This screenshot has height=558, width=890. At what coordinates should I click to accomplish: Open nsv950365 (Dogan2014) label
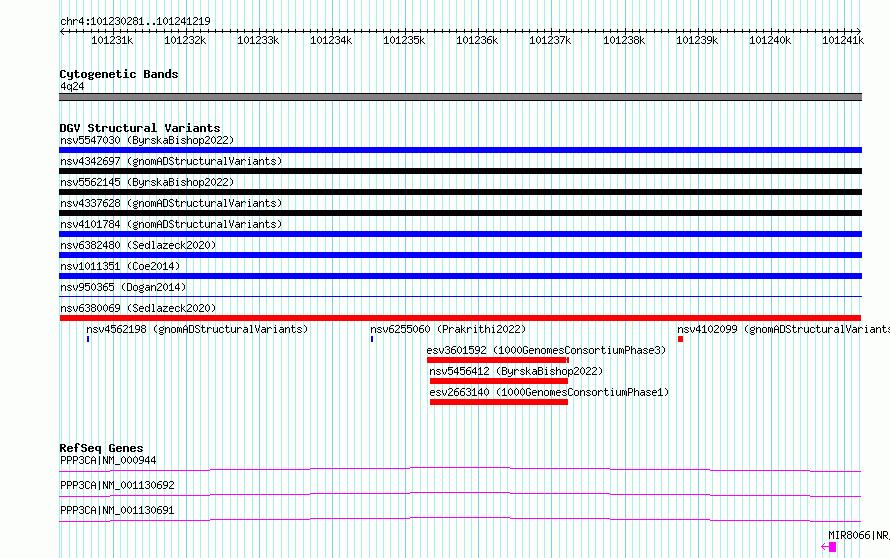pyautogui.click(x=123, y=287)
